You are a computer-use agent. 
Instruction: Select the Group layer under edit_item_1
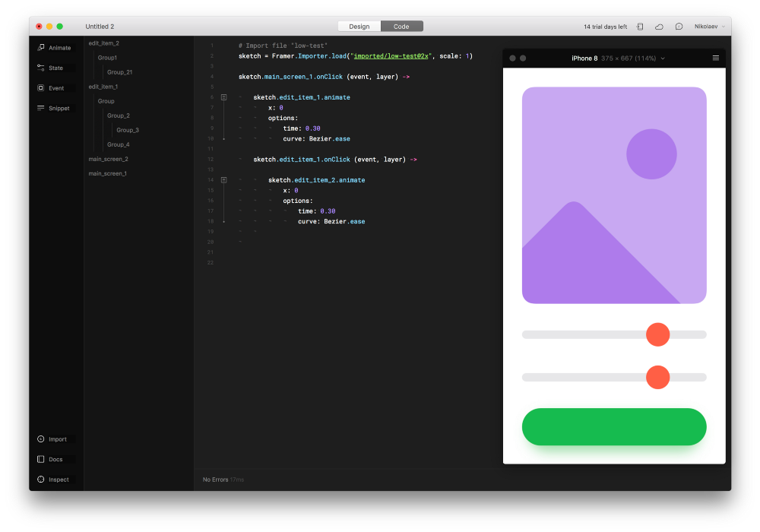[106, 101]
